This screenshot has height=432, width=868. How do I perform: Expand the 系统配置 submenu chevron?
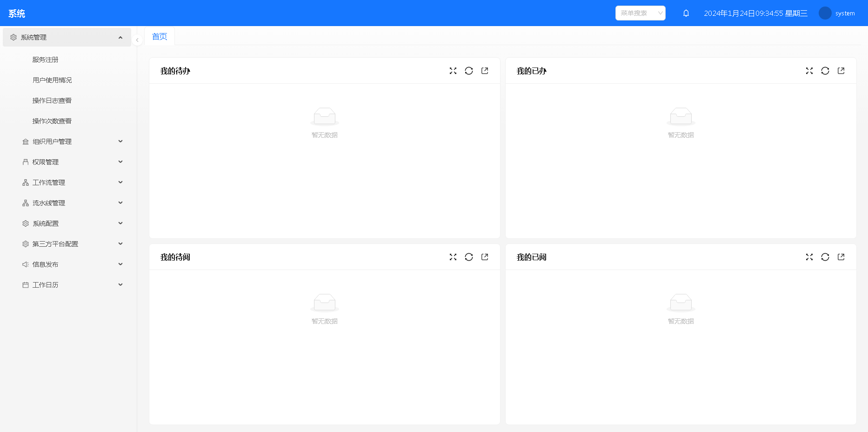(x=120, y=223)
